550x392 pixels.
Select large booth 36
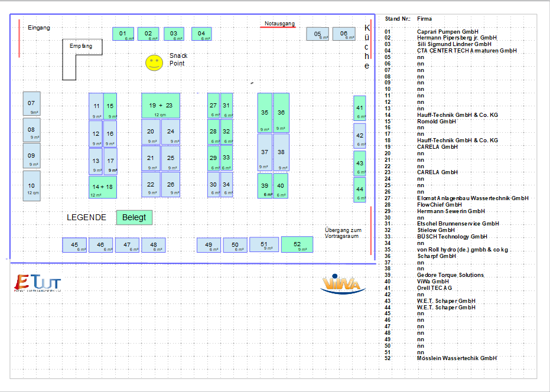(281, 113)
